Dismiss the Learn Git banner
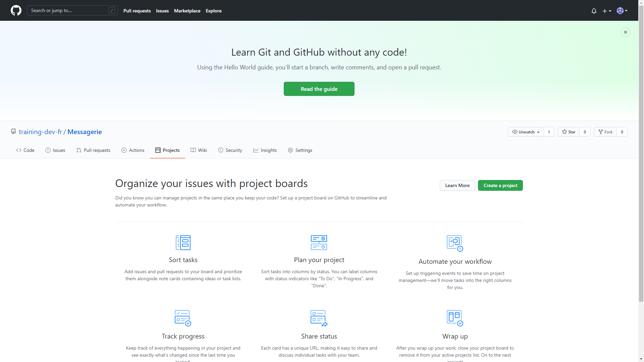Screen dimensions: 644x362 tap(625, 32)
